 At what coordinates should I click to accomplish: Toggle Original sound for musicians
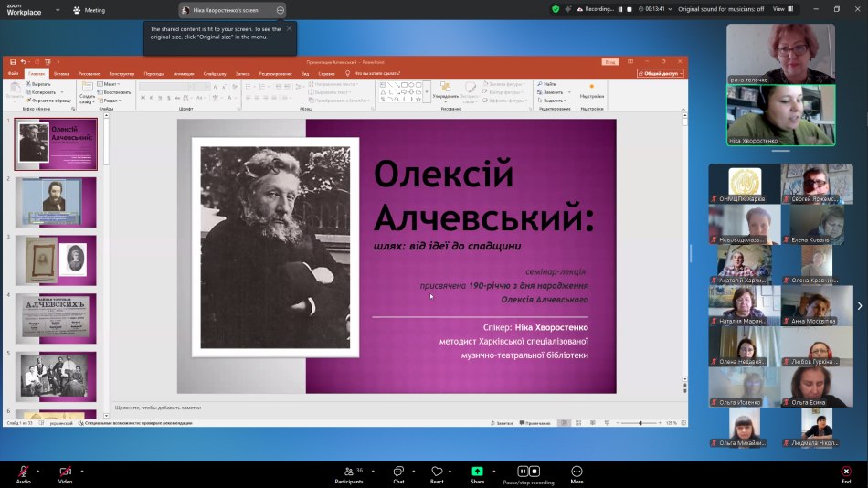coord(720,9)
